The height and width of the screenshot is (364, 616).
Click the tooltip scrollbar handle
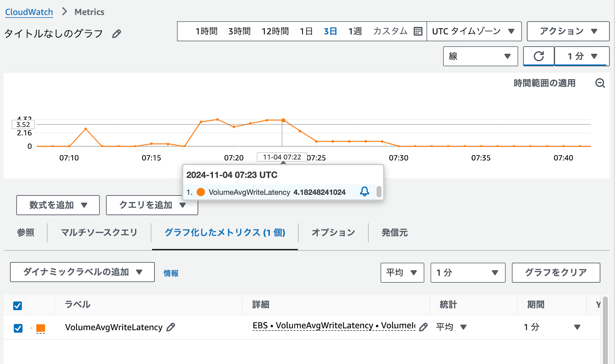(x=379, y=192)
